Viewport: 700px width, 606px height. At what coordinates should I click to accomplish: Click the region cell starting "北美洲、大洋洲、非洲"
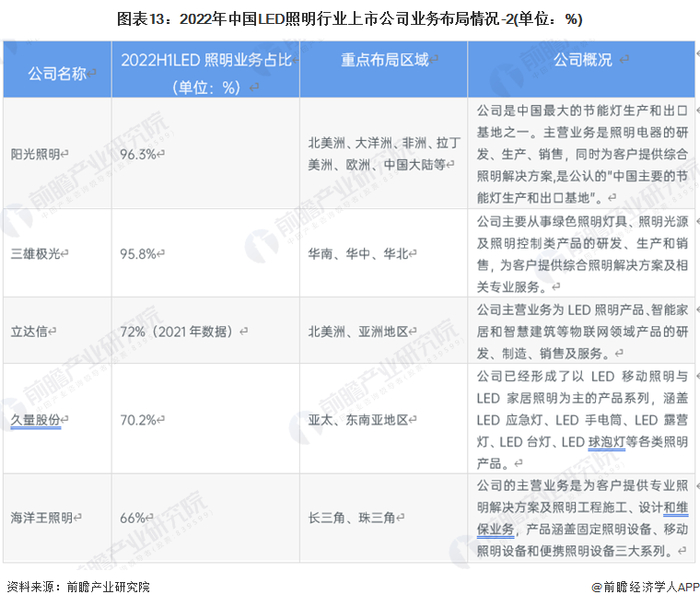coord(384,154)
